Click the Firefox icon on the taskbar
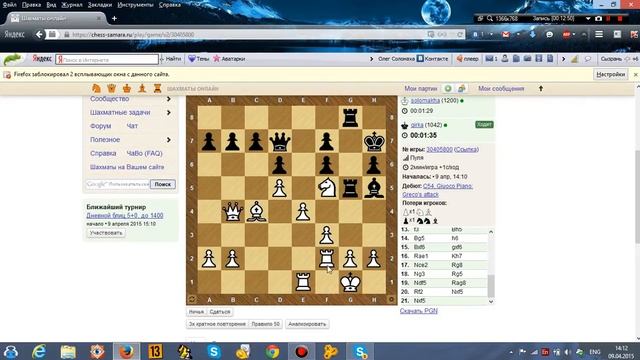Image resolution: width=640 pixels, height=360 pixels. (x=126, y=351)
